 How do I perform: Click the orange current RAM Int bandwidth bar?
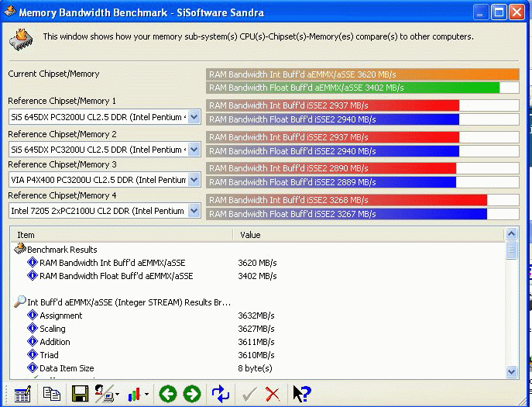(x=362, y=74)
